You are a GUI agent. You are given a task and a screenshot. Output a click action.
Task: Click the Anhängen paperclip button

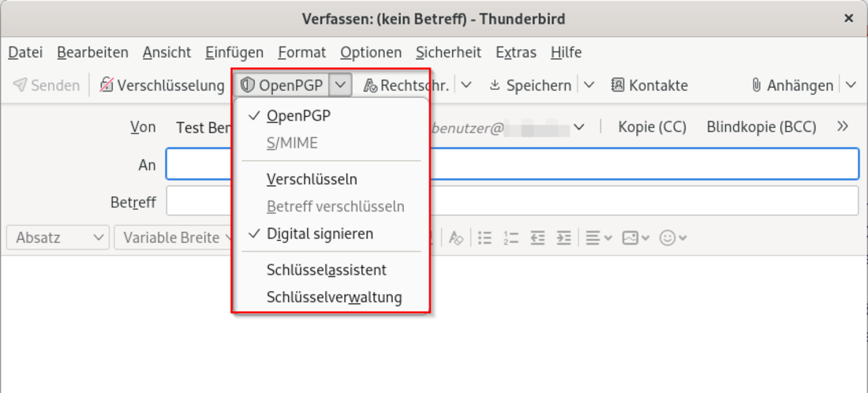792,85
